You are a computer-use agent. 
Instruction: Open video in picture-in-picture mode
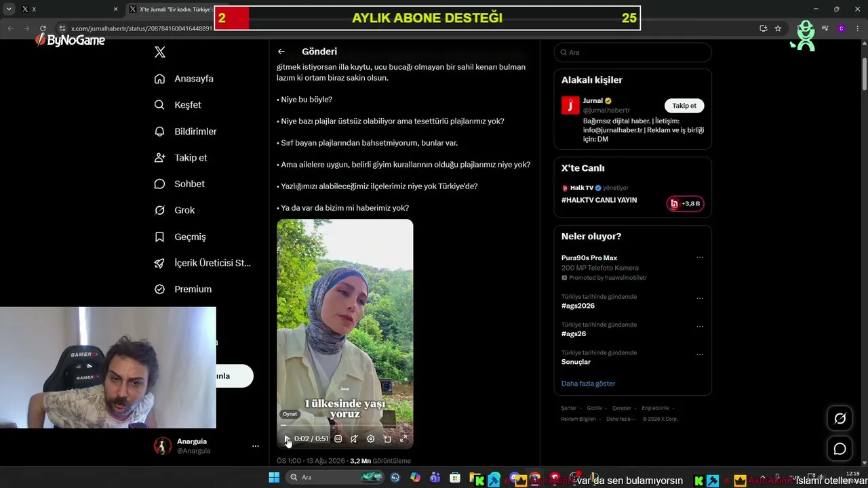387,439
